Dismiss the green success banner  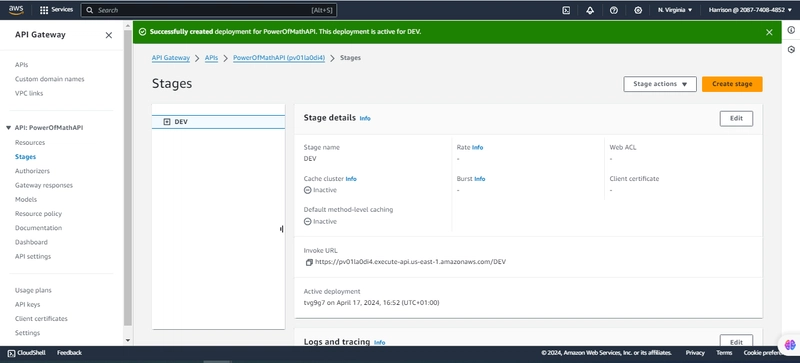click(769, 32)
